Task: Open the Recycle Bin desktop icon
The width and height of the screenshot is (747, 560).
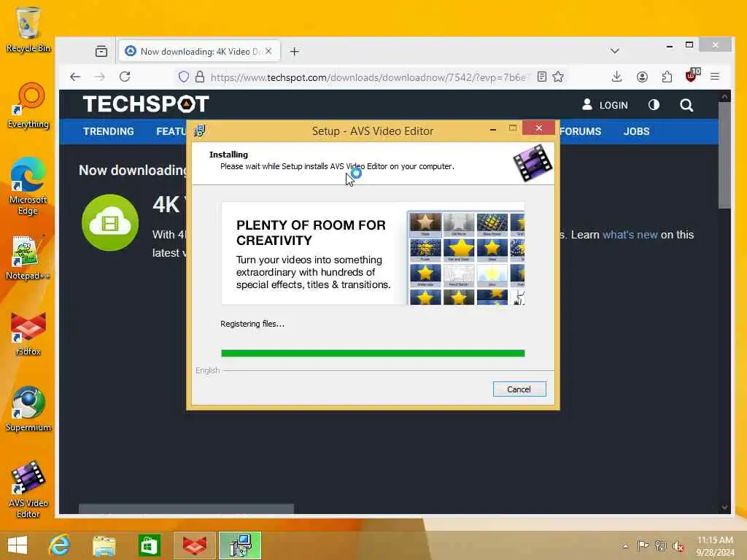Action: tap(28, 29)
